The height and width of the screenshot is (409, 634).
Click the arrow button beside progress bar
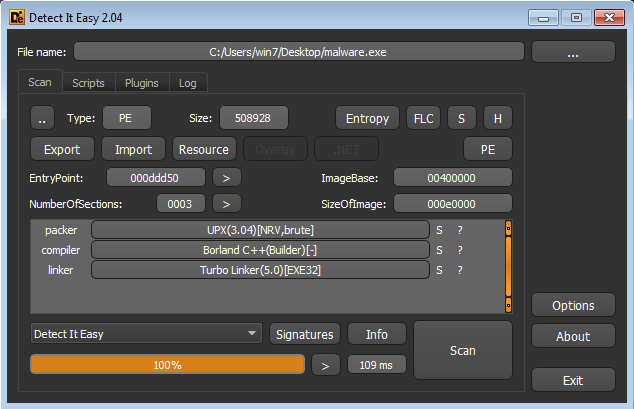[325, 365]
